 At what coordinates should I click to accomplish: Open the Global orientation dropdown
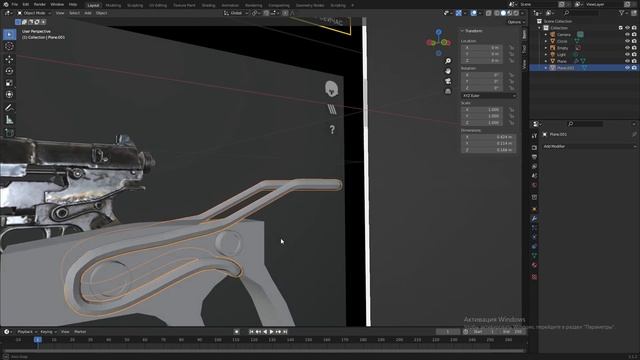(x=236, y=13)
